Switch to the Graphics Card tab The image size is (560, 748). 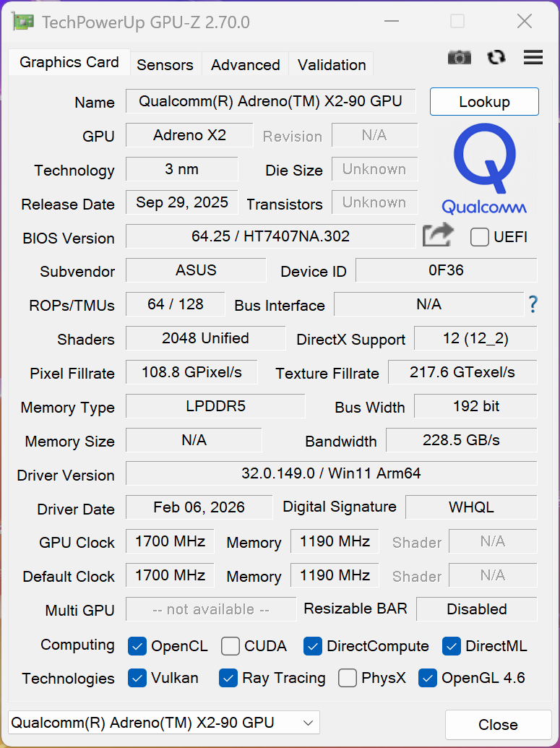coord(69,62)
